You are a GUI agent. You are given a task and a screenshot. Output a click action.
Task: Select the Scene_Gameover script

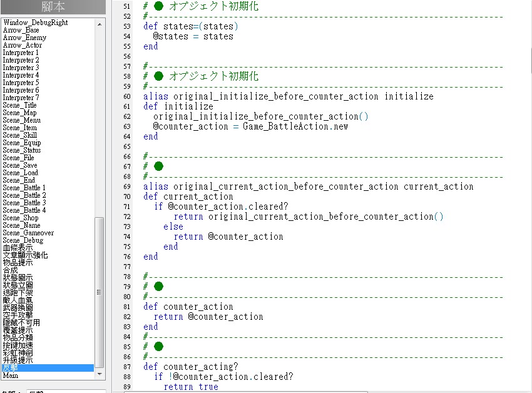[29, 232]
